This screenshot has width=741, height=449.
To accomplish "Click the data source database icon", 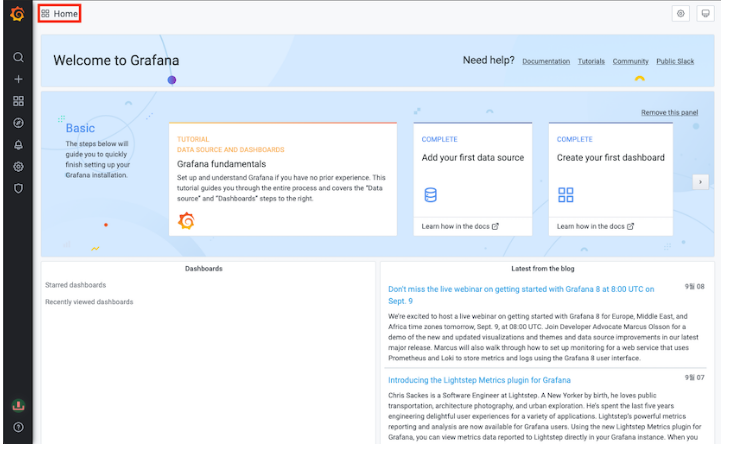I will pos(431,195).
